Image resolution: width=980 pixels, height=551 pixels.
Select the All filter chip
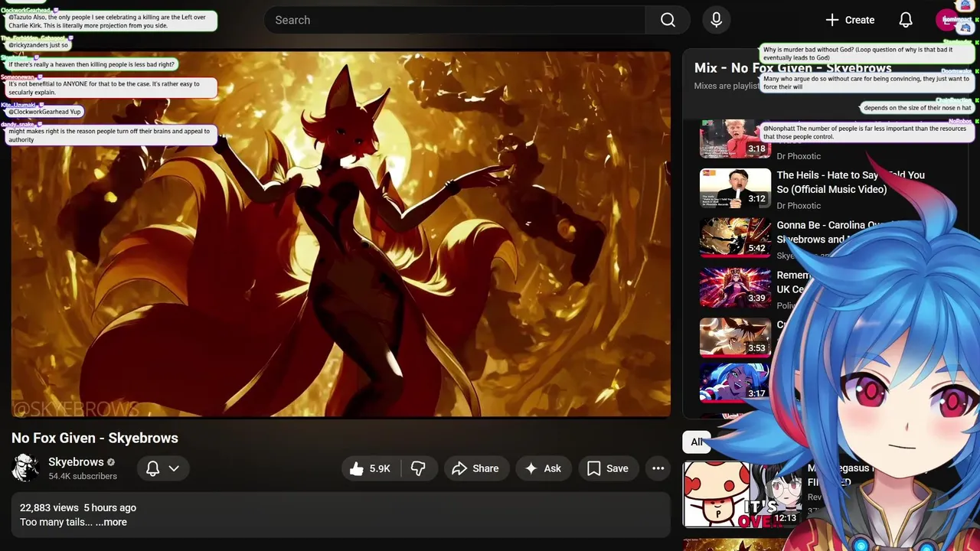697,442
